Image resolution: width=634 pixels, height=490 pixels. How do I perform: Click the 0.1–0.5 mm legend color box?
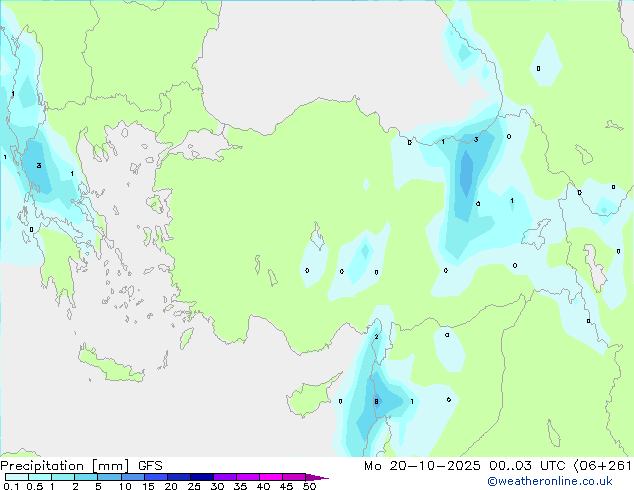coord(17,477)
